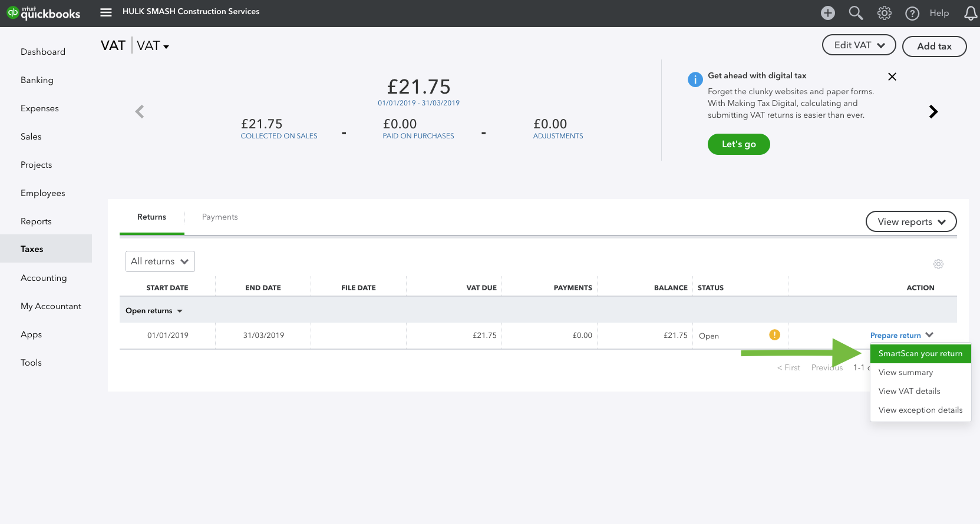This screenshot has height=524, width=980.
Task: Open Paid on Purchases details
Action: [x=418, y=136]
